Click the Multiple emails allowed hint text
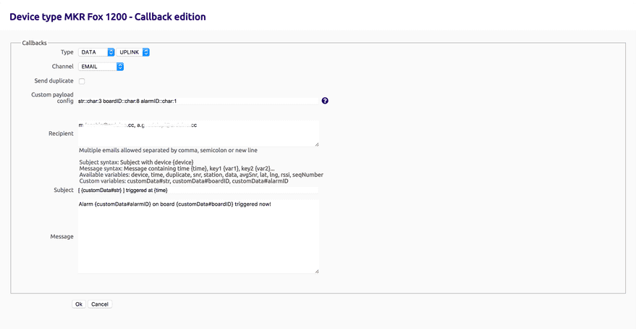The width and height of the screenshot is (644, 329). click(x=168, y=150)
